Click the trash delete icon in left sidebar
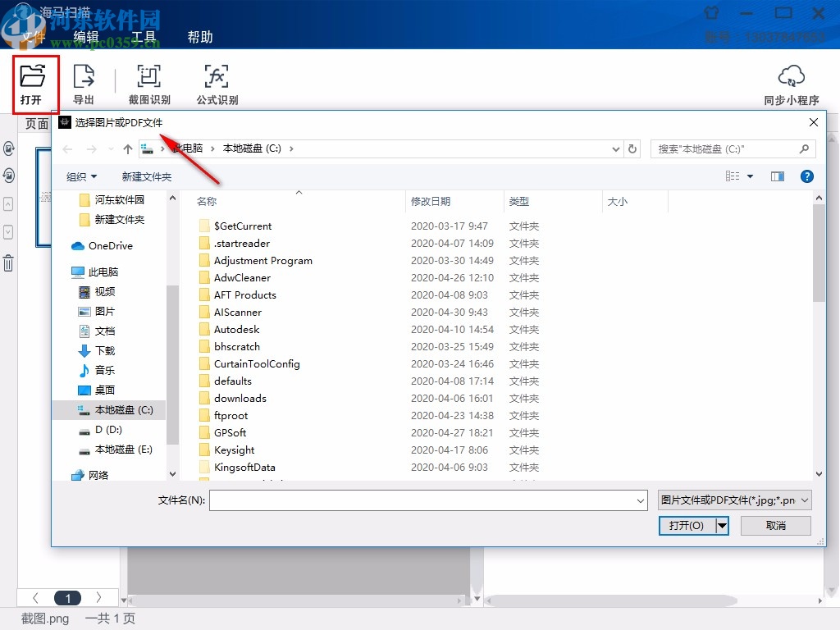Viewport: 840px width, 630px height. pos(8,263)
